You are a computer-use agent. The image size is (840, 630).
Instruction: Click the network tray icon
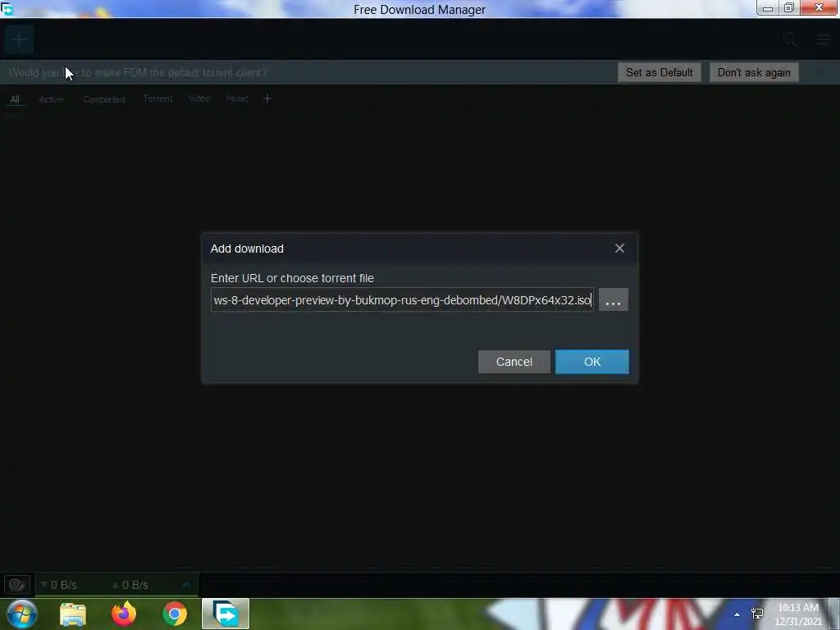pyautogui.click(x=757, y=614)
